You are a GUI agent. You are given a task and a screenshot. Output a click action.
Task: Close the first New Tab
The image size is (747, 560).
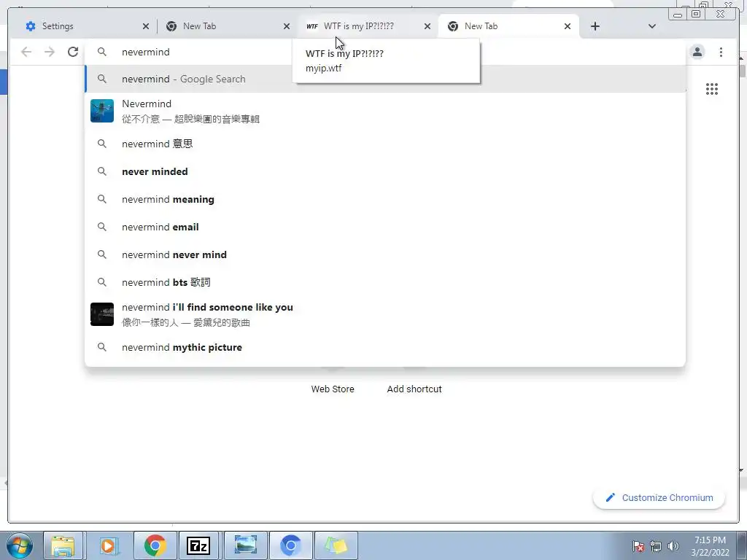286,26
